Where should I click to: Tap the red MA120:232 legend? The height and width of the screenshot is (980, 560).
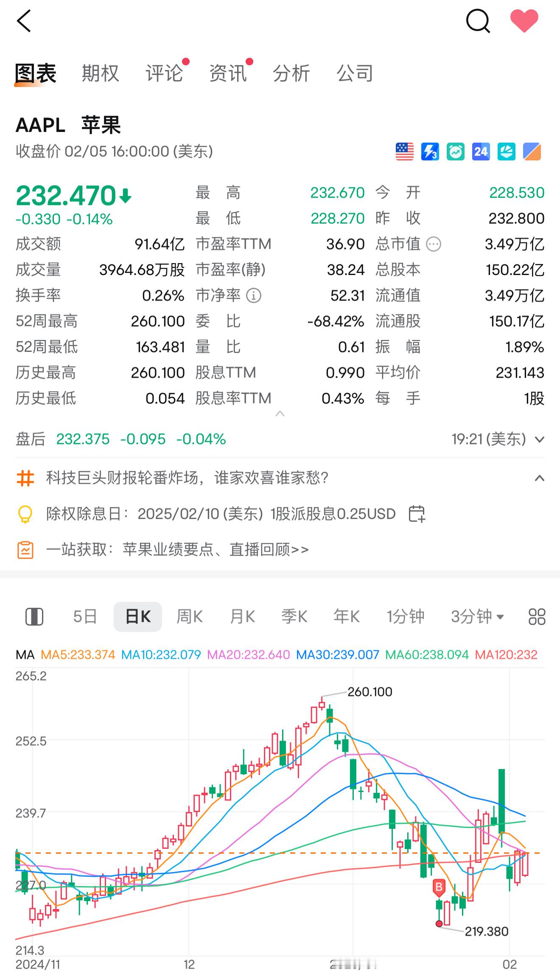pos(506,655)
